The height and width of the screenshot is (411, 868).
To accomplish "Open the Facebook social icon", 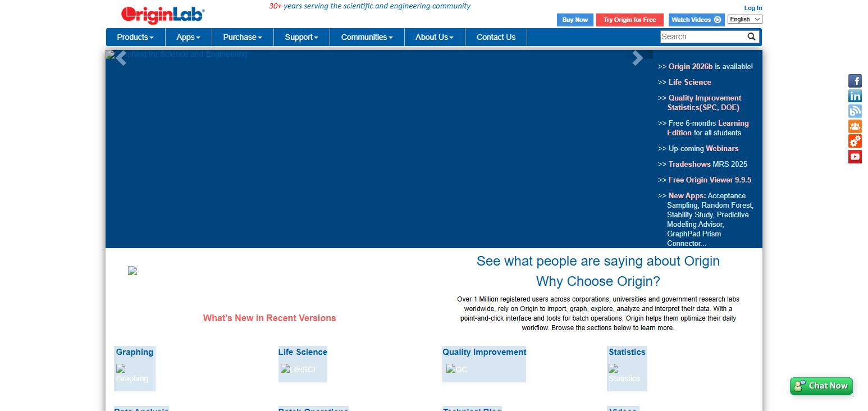I will pyautogui.click(x=855, y=81).
